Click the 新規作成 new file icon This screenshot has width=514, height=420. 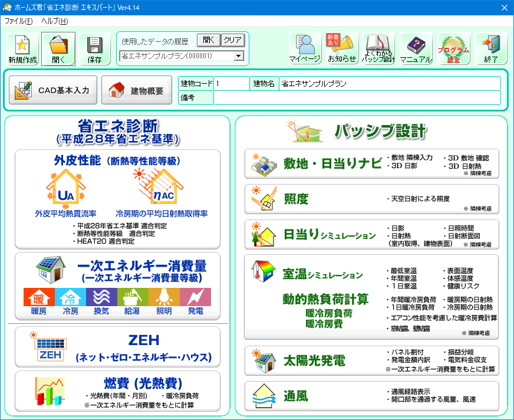[22, 49]
